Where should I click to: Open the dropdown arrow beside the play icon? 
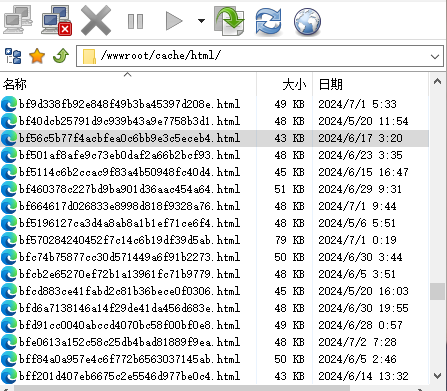pyautogui.click(x=201, y=21)
